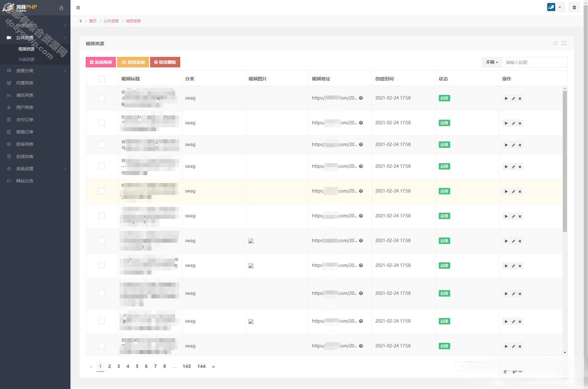Viewport: 588px width, 389px height.
Task: Show full URL help icon in first row
Action: pos(361,98)
